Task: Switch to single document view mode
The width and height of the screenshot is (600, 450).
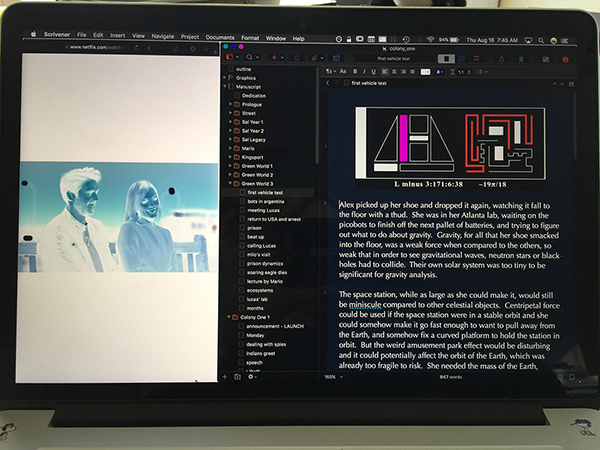Action: (x=446, y=59)
